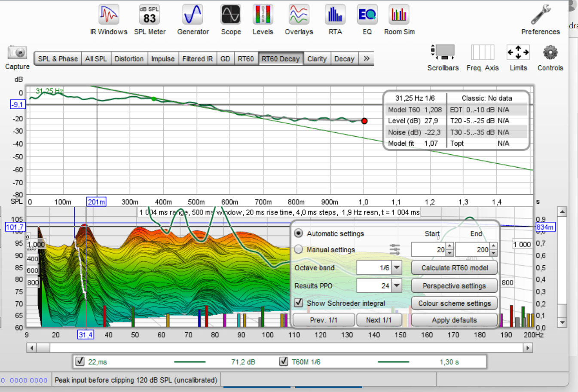
Task: Switch to SPL & Phase tab
Action: point(58,59)
